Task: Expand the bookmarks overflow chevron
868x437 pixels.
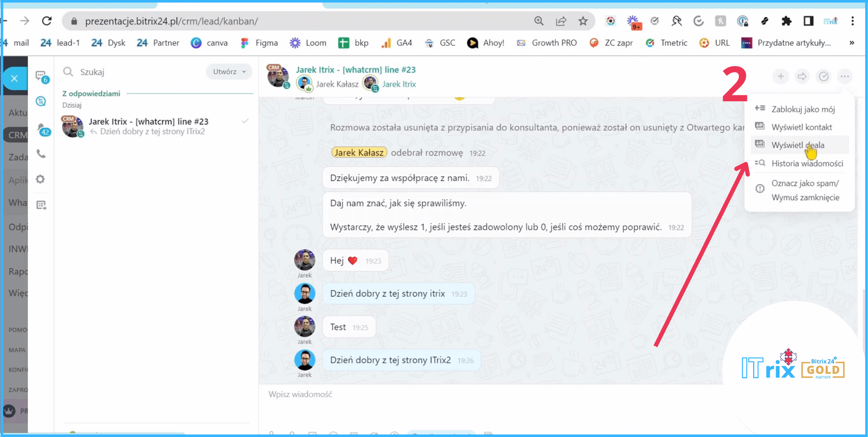Action: (851, 43)
